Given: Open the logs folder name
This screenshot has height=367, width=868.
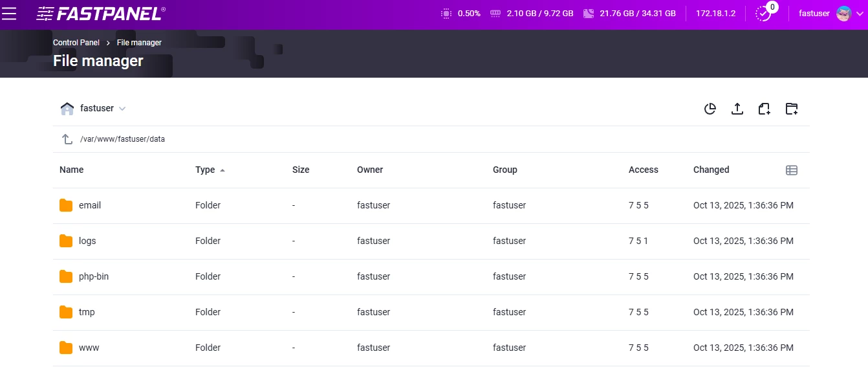Looking at the screenshot, I should (87, 241).
